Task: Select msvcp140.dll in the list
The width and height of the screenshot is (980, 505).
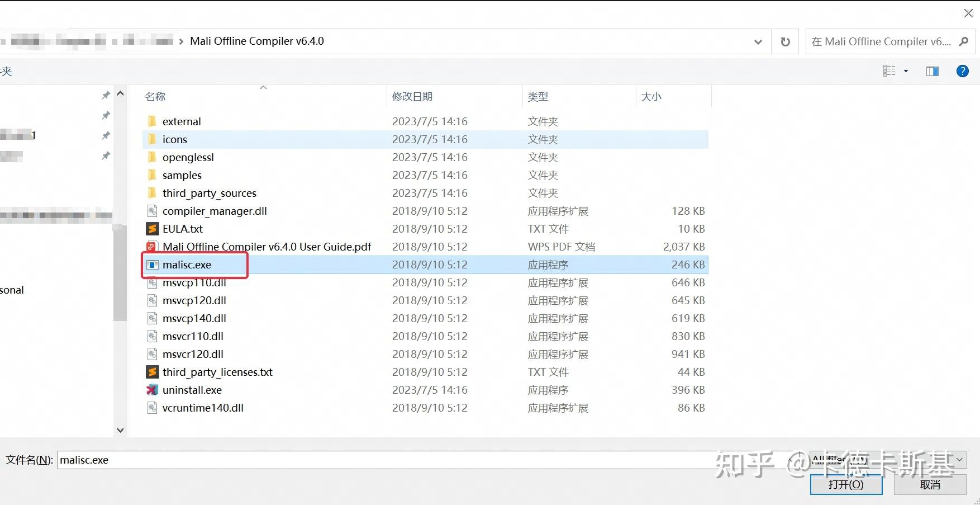Action: click(194, 318)
